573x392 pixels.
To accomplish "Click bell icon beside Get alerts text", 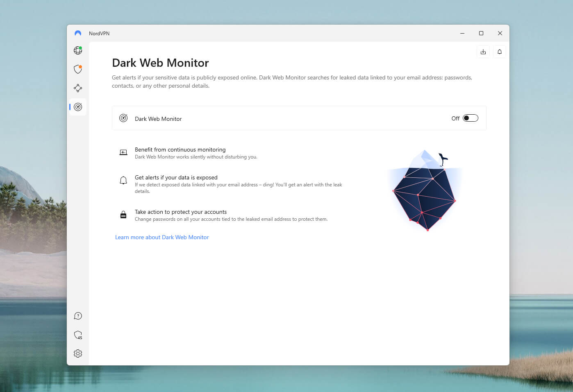I will [x=123, y=180].
